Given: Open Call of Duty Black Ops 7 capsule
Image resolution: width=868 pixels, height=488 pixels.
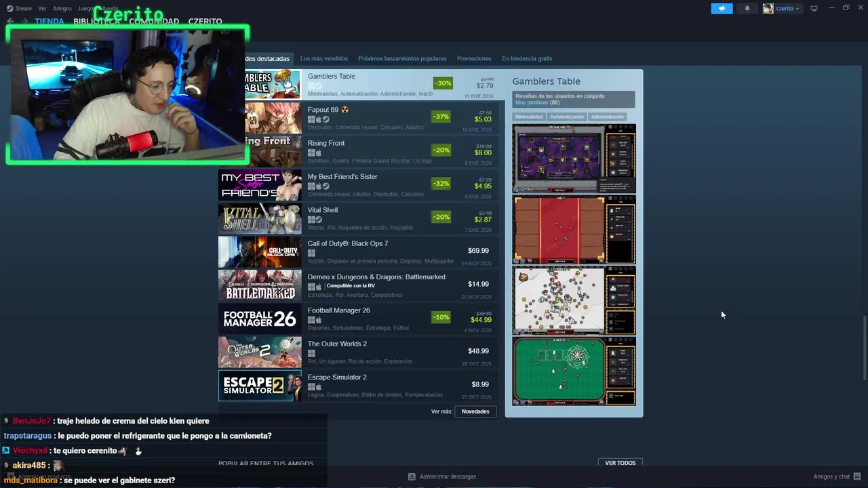Looking at the screenshot, I should [260, 251].
